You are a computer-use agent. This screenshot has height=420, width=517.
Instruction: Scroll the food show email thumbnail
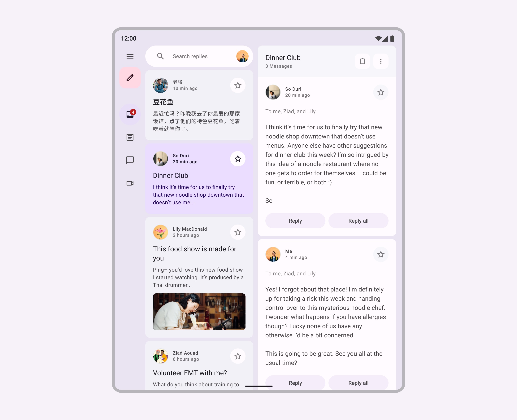coord(199,311)
